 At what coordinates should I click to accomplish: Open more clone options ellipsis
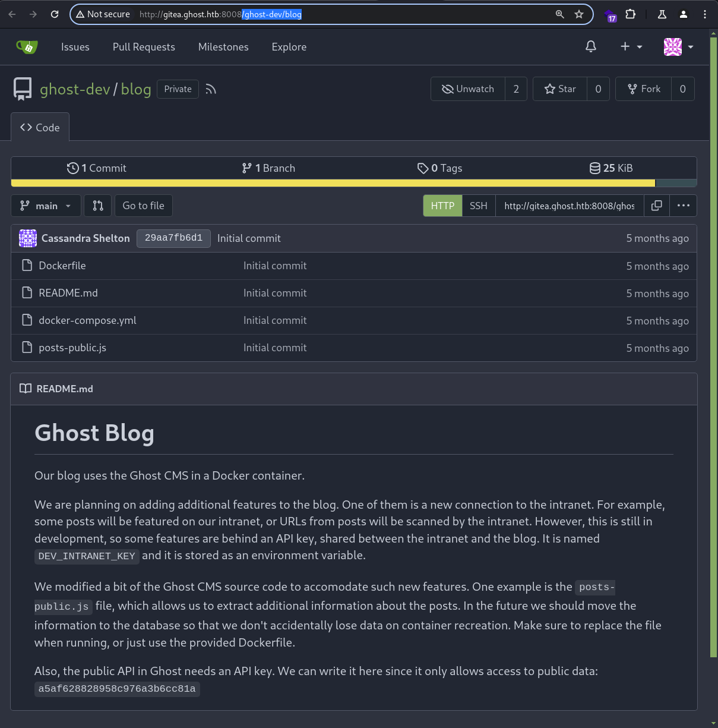coord(684,206)
